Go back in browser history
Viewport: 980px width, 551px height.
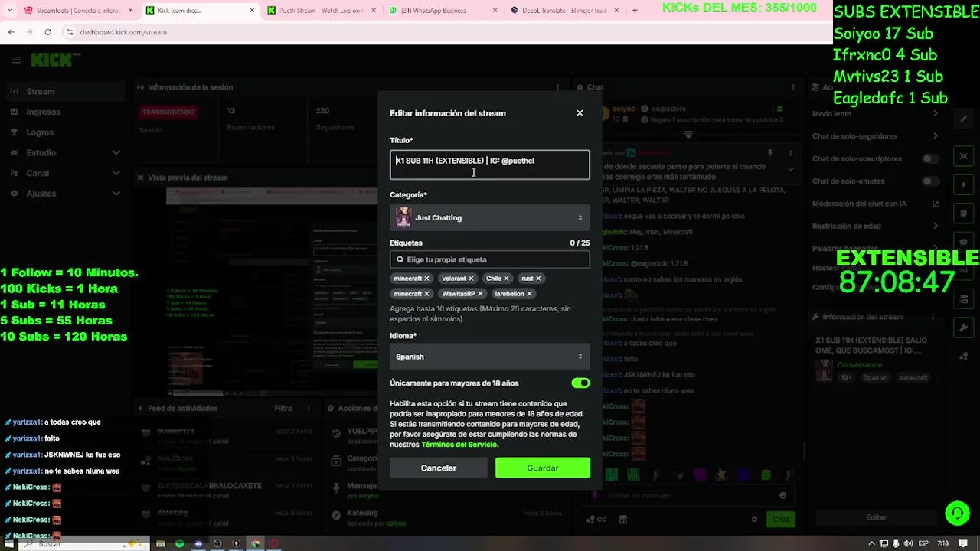[11, 32]
